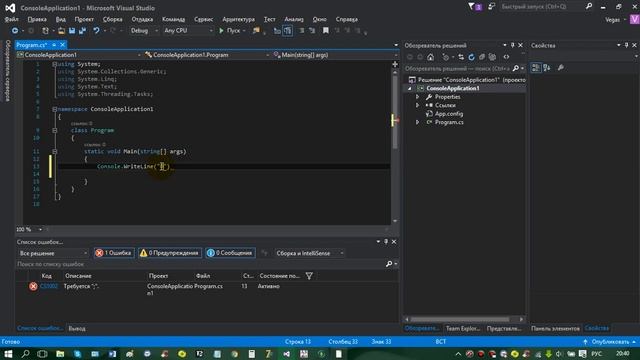
Task: Pin the Обозреватель решений panel
Action: pyautogui.click(x=513, y=45)
